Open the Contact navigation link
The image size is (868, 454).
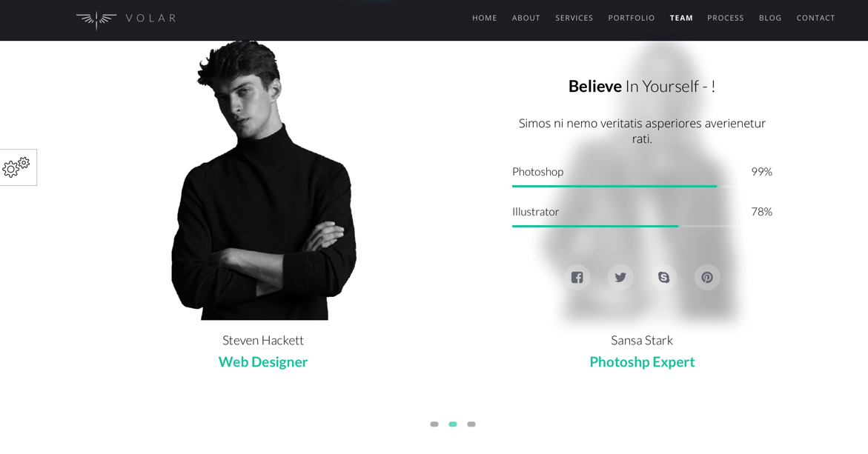click(x=815, y=19)
